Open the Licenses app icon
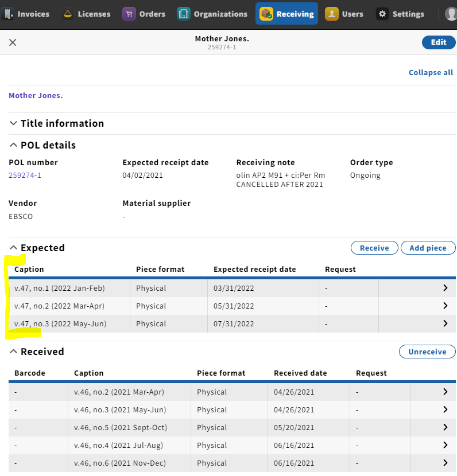This screenshot has width=457, height=476. pyautogui.click(x=68, y=14)
